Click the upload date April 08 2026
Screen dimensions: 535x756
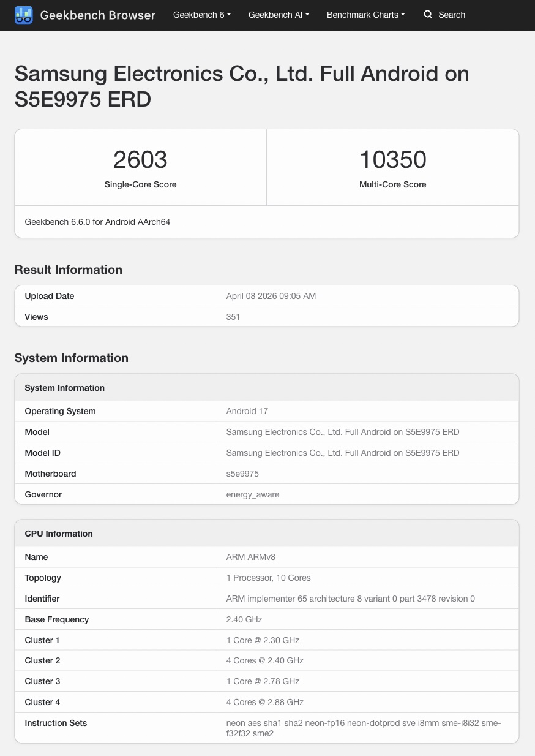271,296
